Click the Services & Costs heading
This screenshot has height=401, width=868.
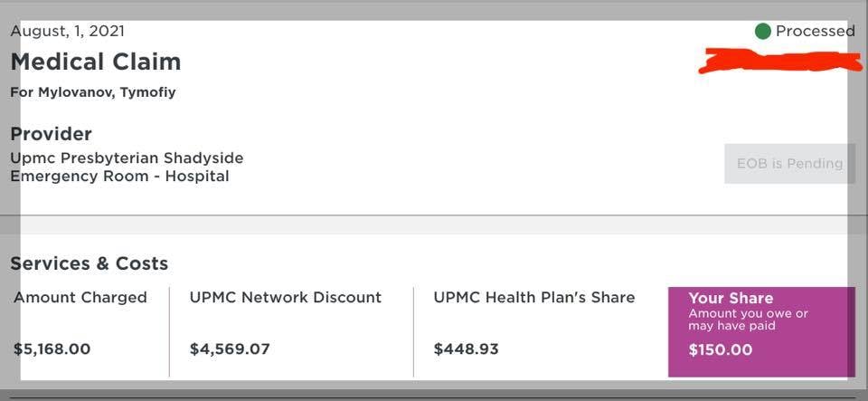[x=90, y=263]
